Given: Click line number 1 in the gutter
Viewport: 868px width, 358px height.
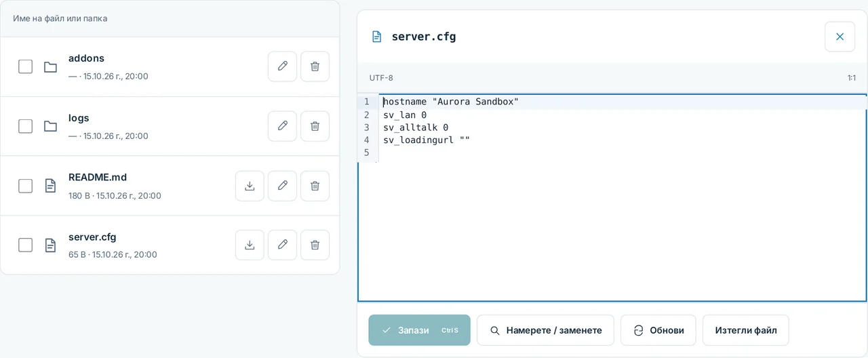Looking at the screenshot, I should [366, 102].
